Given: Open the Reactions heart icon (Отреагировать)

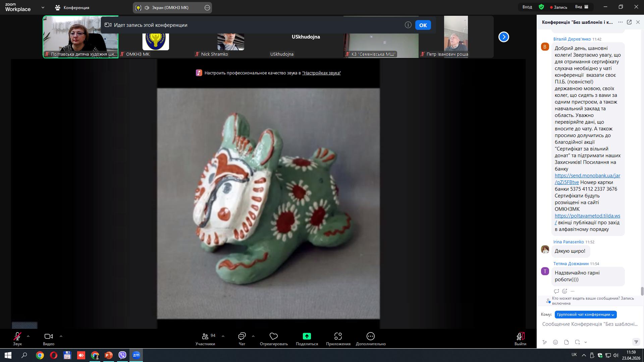Looking at the screenshot, I should click(274, 336).
